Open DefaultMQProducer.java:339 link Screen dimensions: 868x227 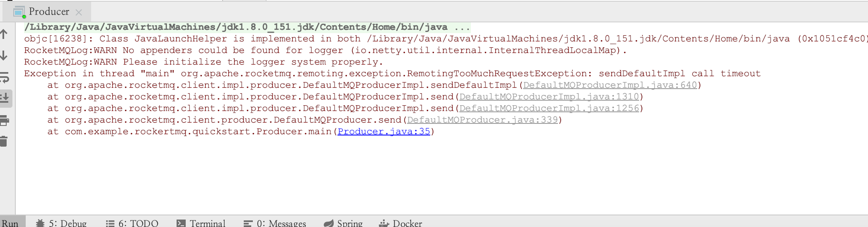pyautogui.click(x=482, y=120)
